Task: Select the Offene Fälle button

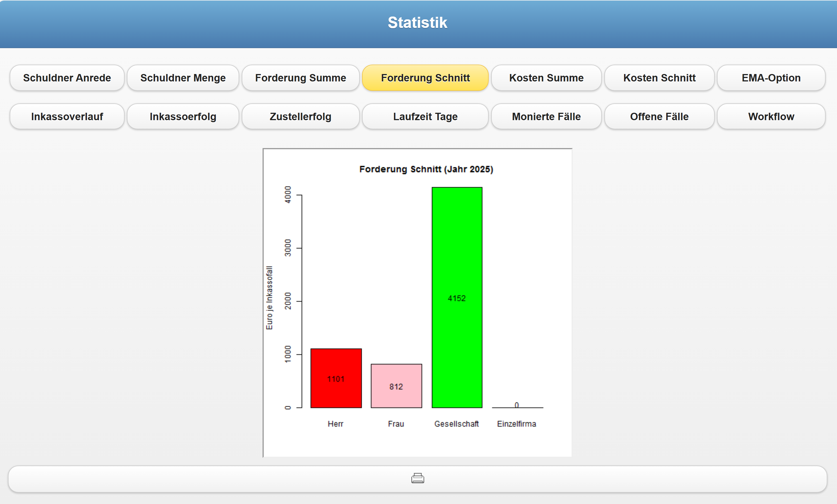Action: (x=659, y=116)
